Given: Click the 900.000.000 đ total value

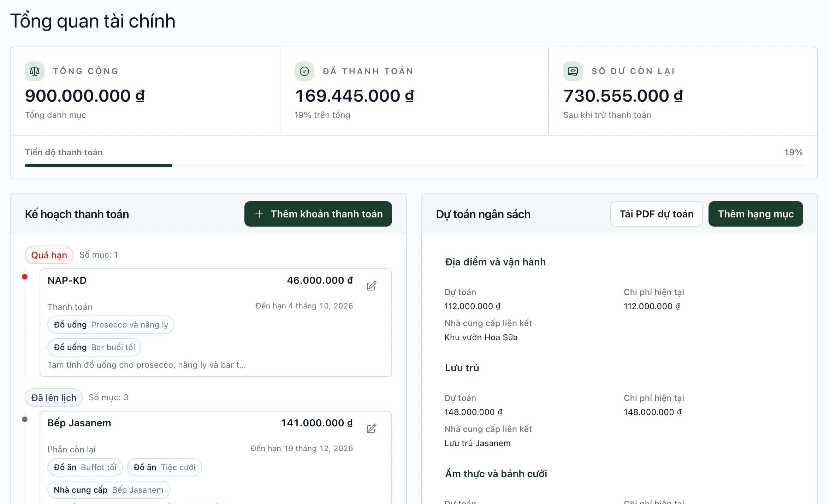Looking at the screenshot, I should pos(85,96).
